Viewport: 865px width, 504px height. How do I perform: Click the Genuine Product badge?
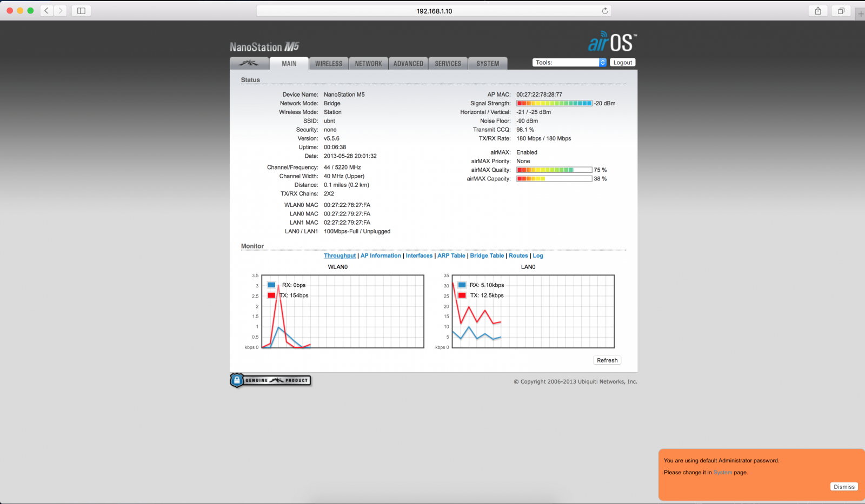[270, 380]
